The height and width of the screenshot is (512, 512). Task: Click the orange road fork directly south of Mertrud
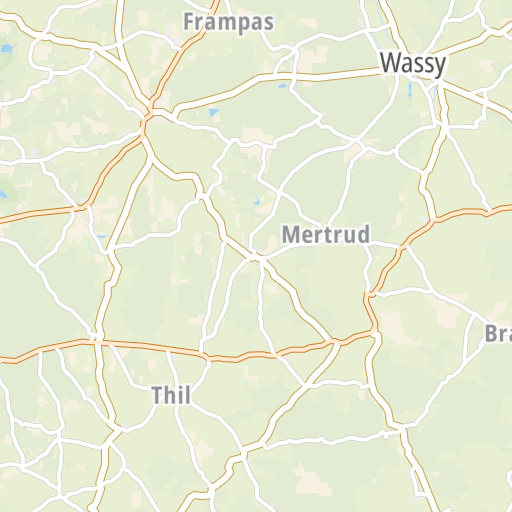[x=334, y=342]
